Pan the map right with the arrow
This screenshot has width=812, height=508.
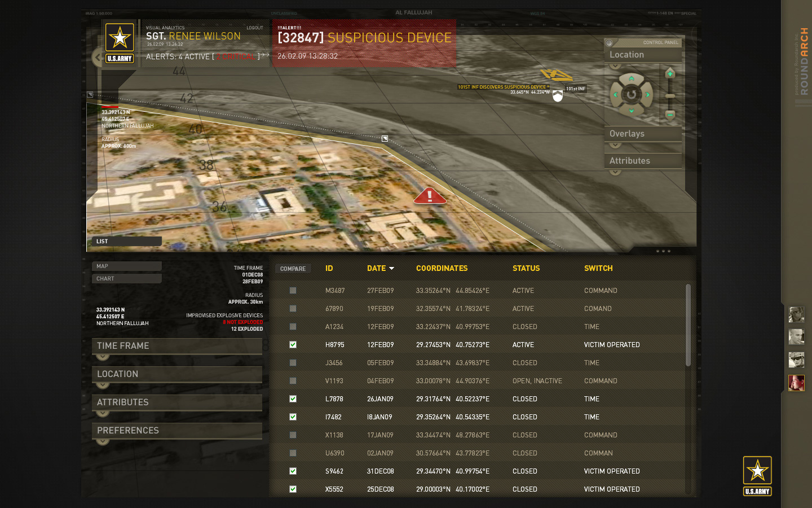648,95
